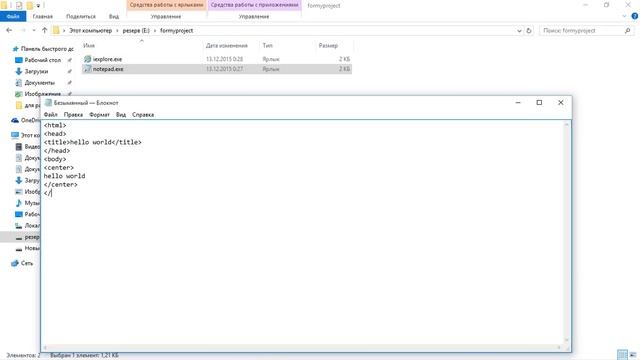Image resolution: width=640 pixels, height=360 pixels.
Task: Click Управление under Средства работы с приложениями
Action: [254, 16]
